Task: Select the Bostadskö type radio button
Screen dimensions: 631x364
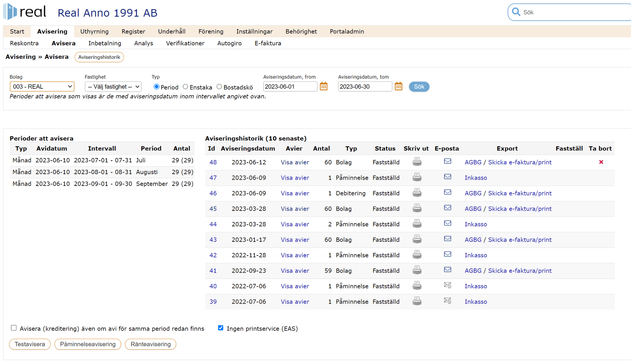Action: (x=219, y=87)
